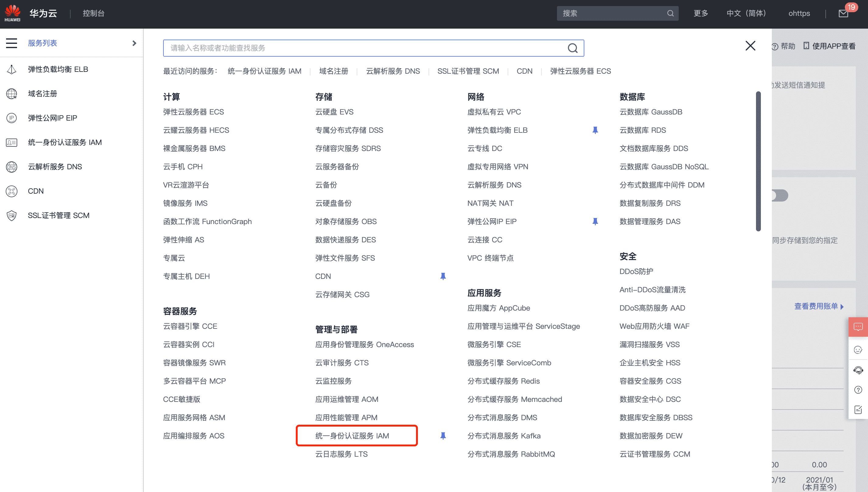Open recent service SSL证书管理 SCM
The image size is (868, 492).
click(x=468, y=71)
